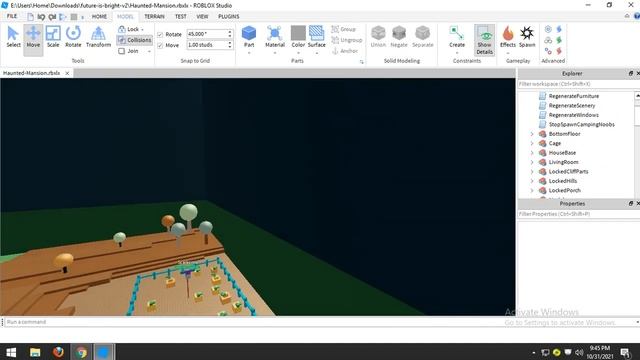Switch to the TEST tab
Screen dimensions: 640x360
pyautogui.click(x=180, y=16)
